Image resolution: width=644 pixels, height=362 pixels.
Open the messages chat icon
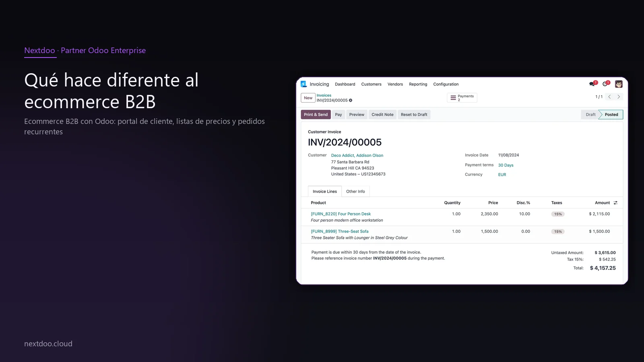tap(592, 84)
